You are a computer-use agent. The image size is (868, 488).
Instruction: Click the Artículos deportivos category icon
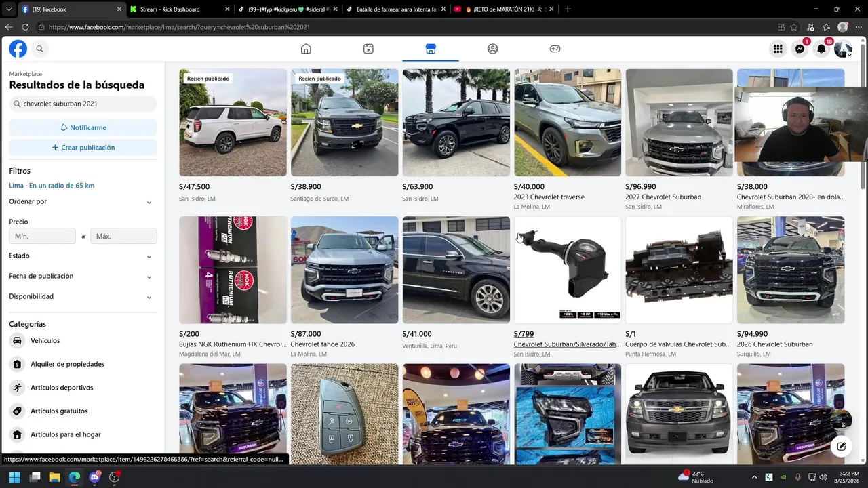tap(17, 388)
